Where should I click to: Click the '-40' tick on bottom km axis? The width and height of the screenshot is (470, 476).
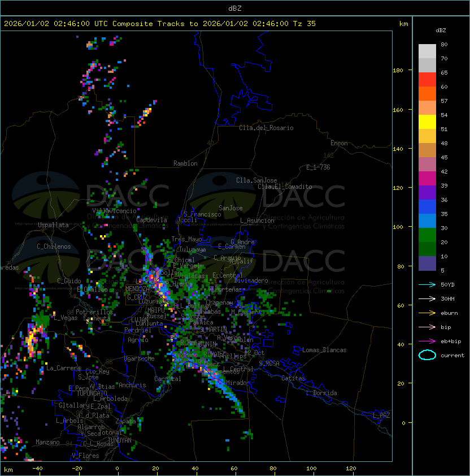(x=37, y=469)
